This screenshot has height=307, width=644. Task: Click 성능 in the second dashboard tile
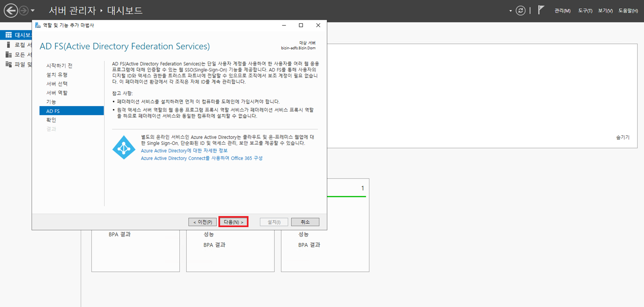pyautogui.click(x=209, y=234)
